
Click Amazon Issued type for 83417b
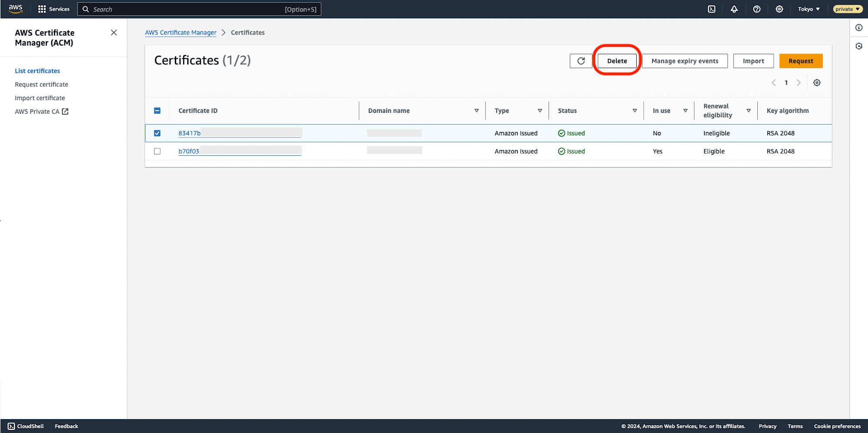tap(516, 133)
